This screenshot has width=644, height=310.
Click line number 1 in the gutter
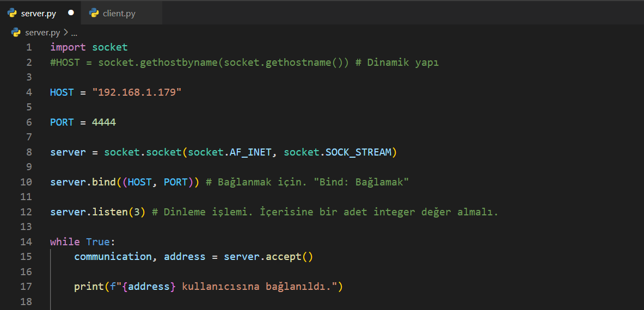[29, 47]
